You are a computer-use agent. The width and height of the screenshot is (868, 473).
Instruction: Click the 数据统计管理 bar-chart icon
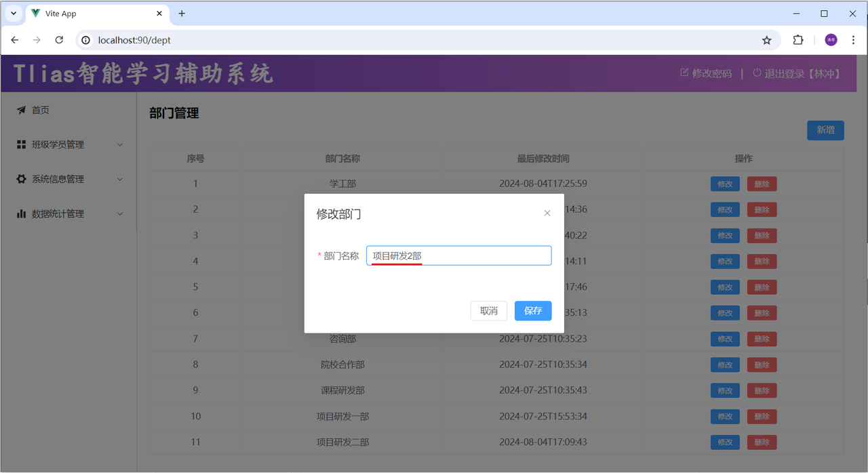(x=22, y=213)
